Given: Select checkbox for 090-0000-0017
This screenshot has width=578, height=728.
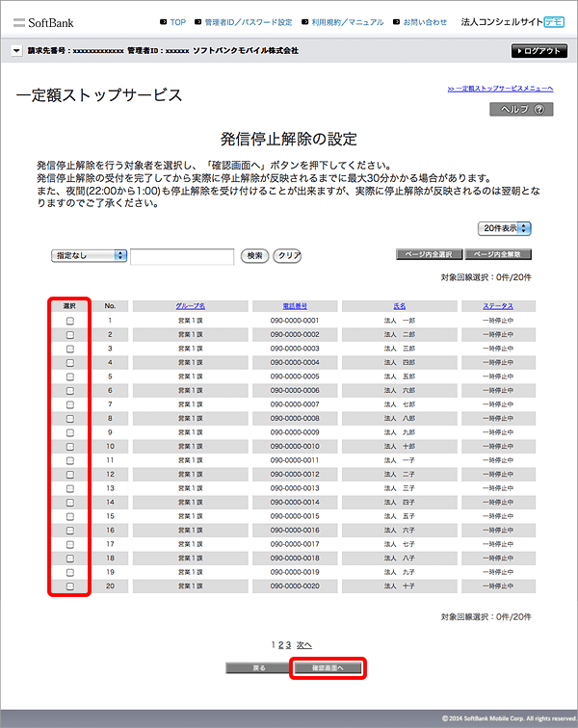Looking at the screenshot, I should [x=69, y=544].
